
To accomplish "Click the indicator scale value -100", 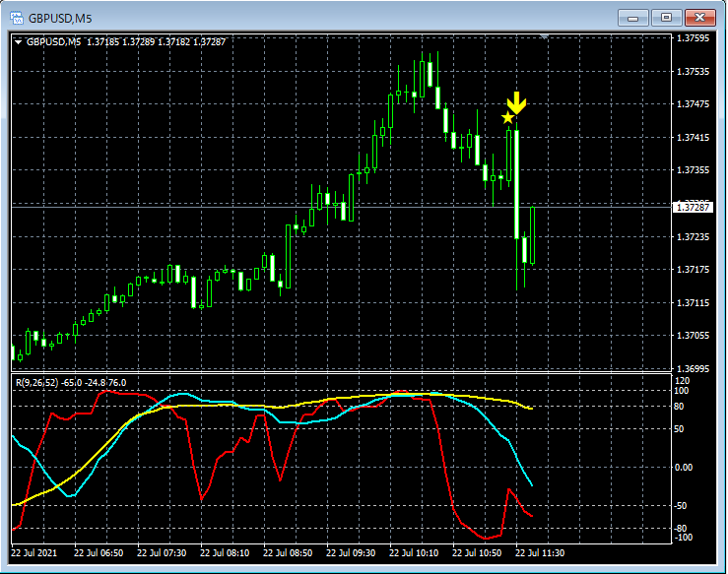I will click(x=683, y=538).
